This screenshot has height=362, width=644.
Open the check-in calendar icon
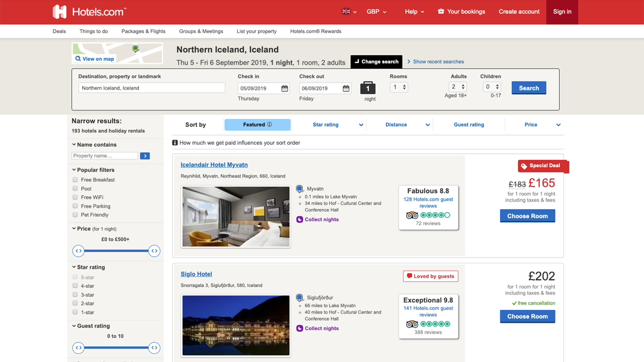click(285, 88)
